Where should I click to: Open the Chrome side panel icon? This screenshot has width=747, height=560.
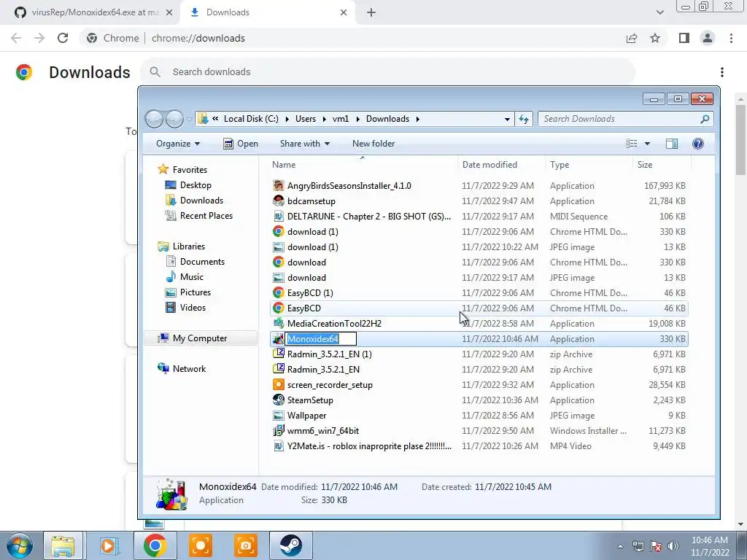coord(684,38)
